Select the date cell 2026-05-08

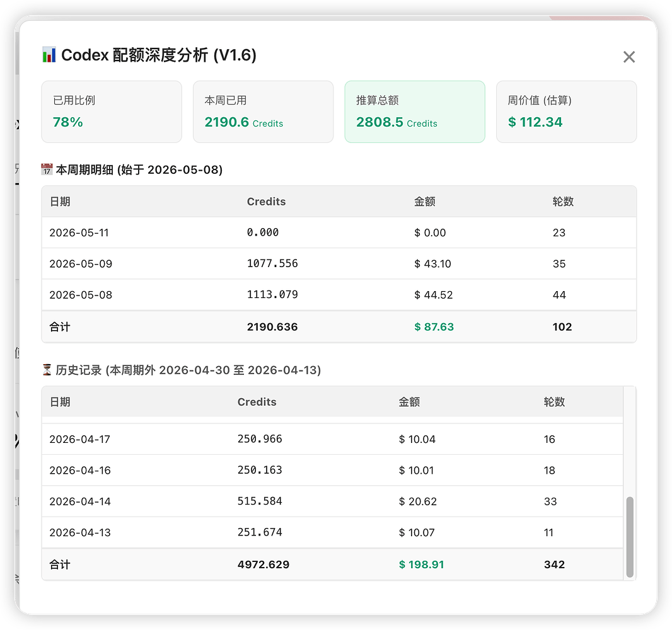click(x=81, y=295)
